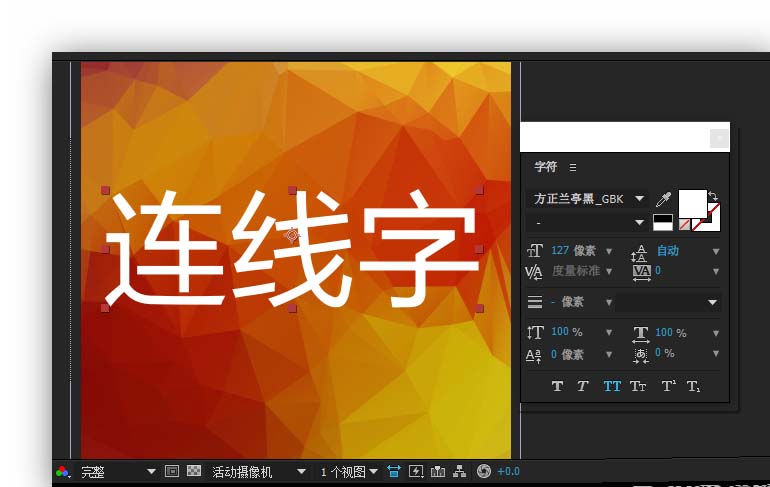The height and width of the screenshot is (487, 770).
Task: Click the Fast Previews lightning icon
Action: (x=416, y=471)
